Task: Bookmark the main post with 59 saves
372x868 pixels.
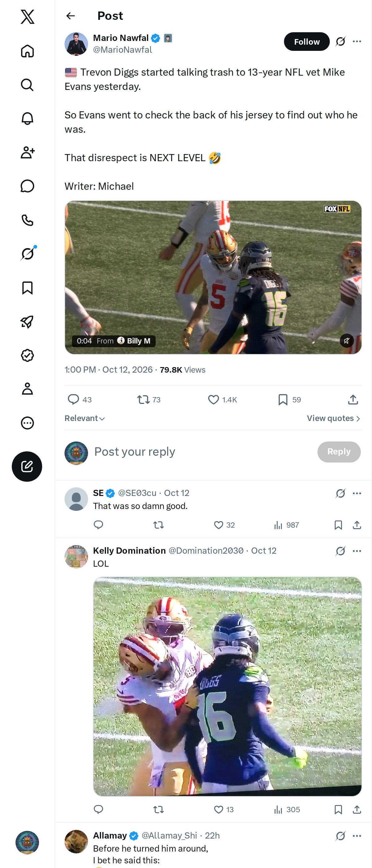Action: click(290, 400)
